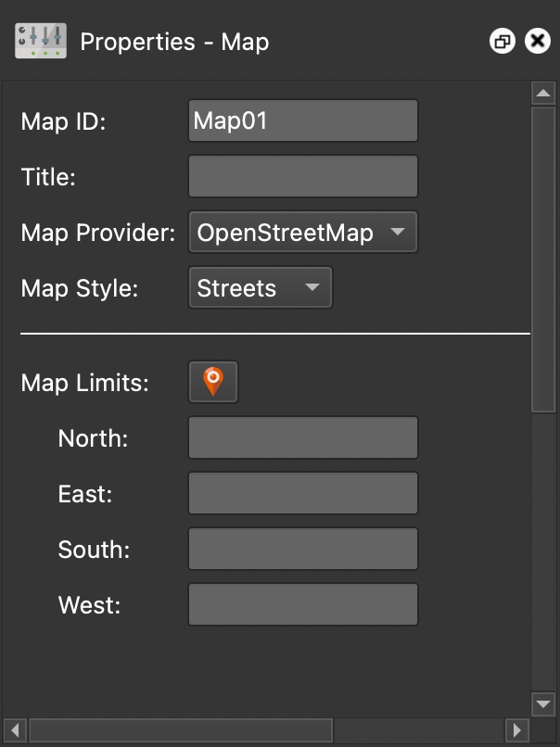
Task: Focus the Map ID text field
Action: [x=302, y=121]
